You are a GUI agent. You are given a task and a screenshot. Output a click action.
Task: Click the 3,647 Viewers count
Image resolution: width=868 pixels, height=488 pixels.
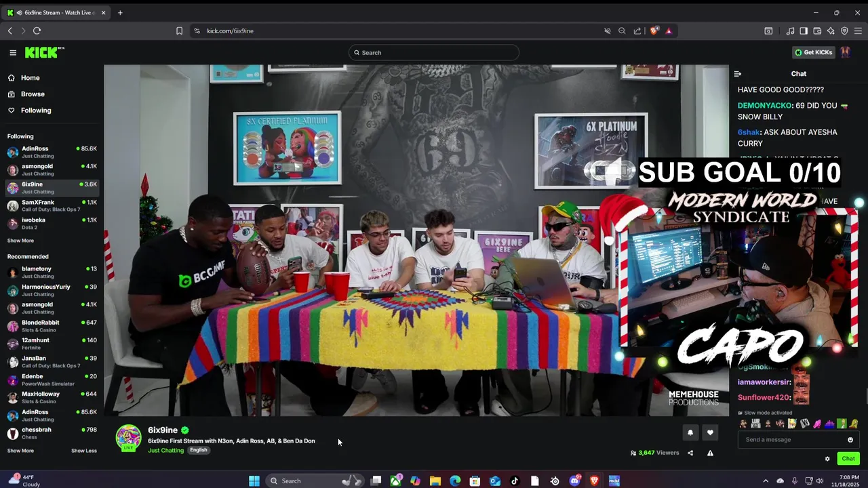654,453
